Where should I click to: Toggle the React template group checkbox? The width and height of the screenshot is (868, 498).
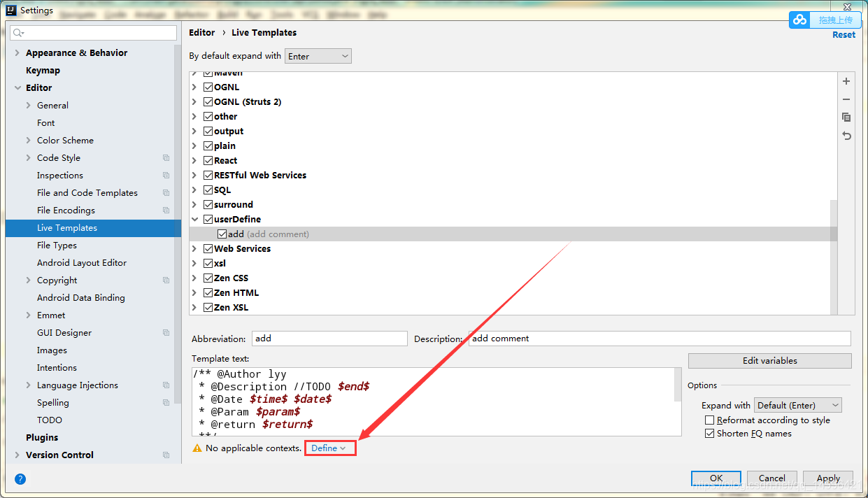208,161
